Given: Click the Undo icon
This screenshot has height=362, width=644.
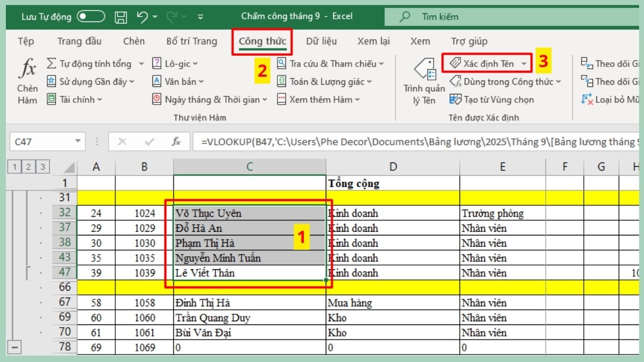Looking at the screenshot, I should pyautogui.click(x=142, y=16).
